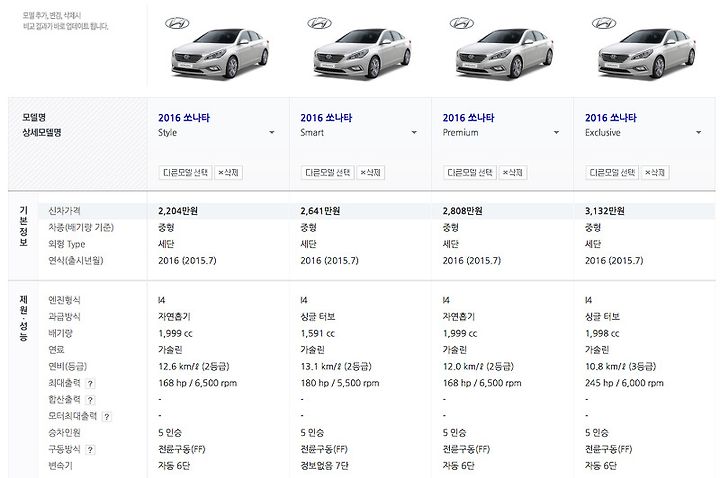Delete the Style model with ×삭제
Screen dimensions: 720x478
pos(228,173)
